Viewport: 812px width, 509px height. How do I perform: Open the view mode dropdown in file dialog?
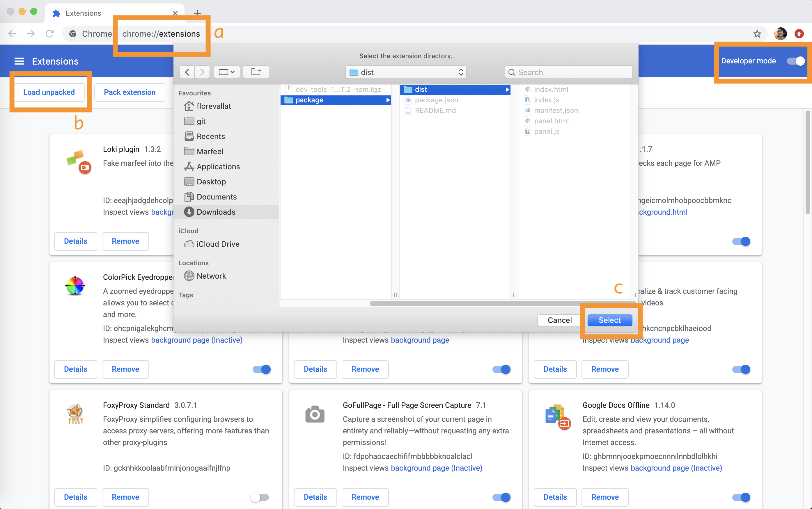pos(227,72)
